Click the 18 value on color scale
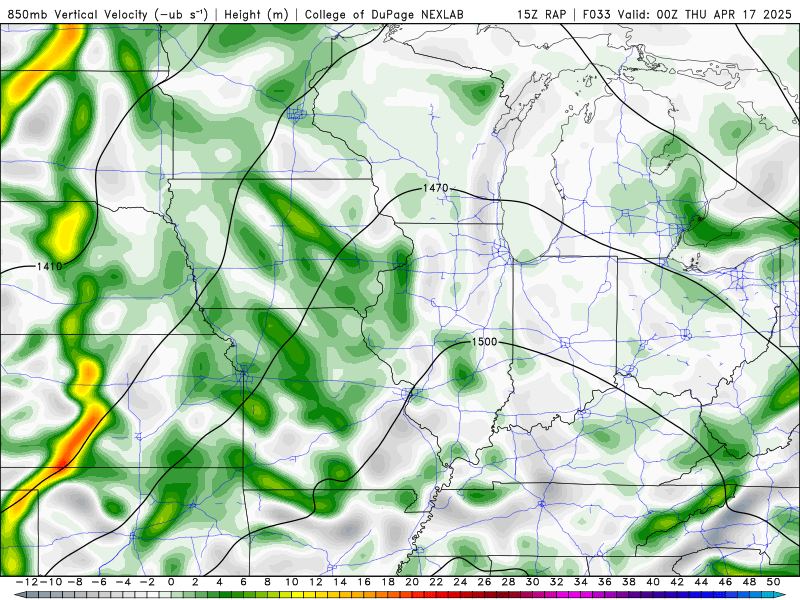The width and height of the screenshot is (800, 600). pyautogui.click(x=388, y=582)
